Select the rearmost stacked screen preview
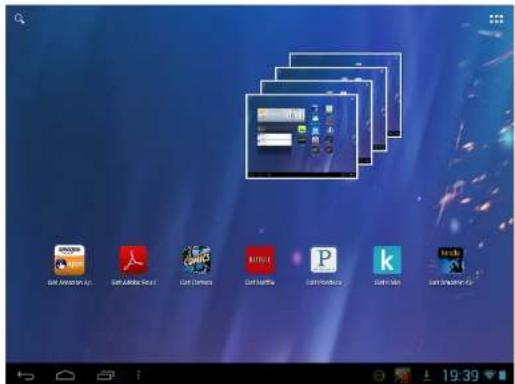 tap(394, 100)
